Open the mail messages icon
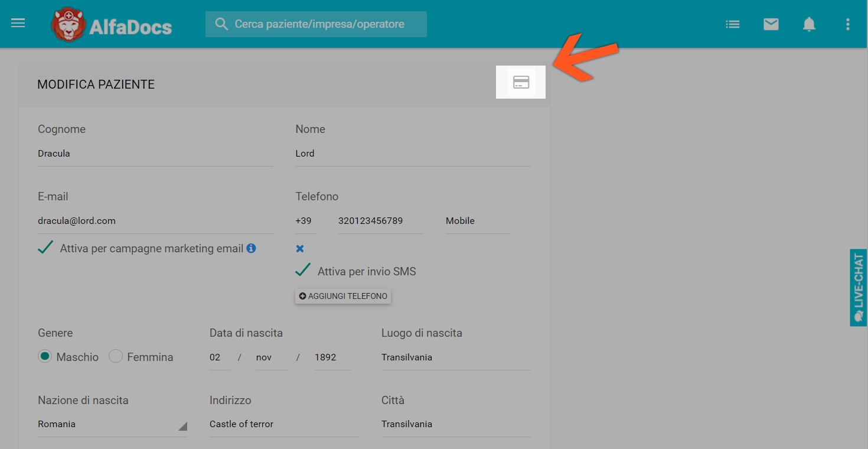This screenshot has width=868, height=449. (x=771, y=24)
